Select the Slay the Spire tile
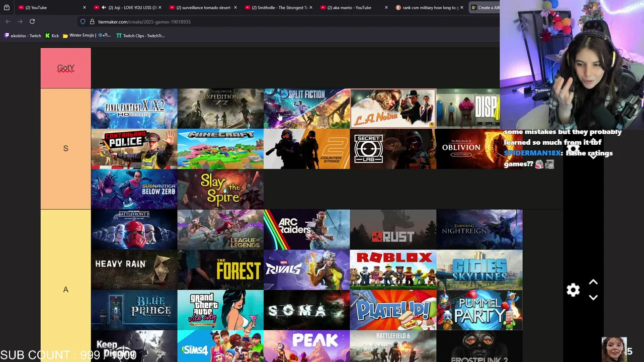 pos(220,189)
